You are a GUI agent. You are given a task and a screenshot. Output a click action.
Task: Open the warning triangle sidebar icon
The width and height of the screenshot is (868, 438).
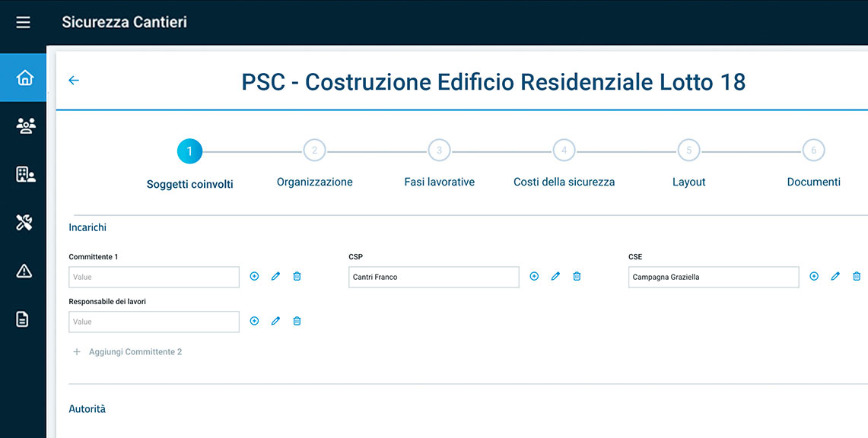[x=24, y=271]
